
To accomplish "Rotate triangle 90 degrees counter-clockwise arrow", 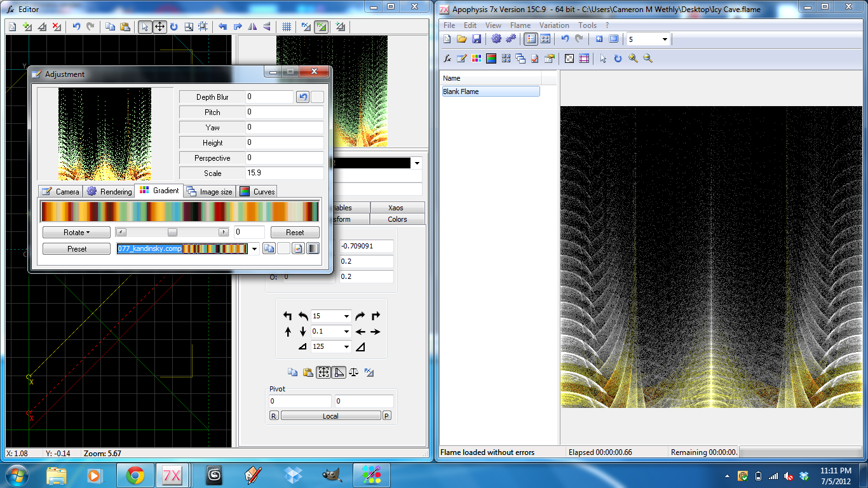I will click(288, 316).
